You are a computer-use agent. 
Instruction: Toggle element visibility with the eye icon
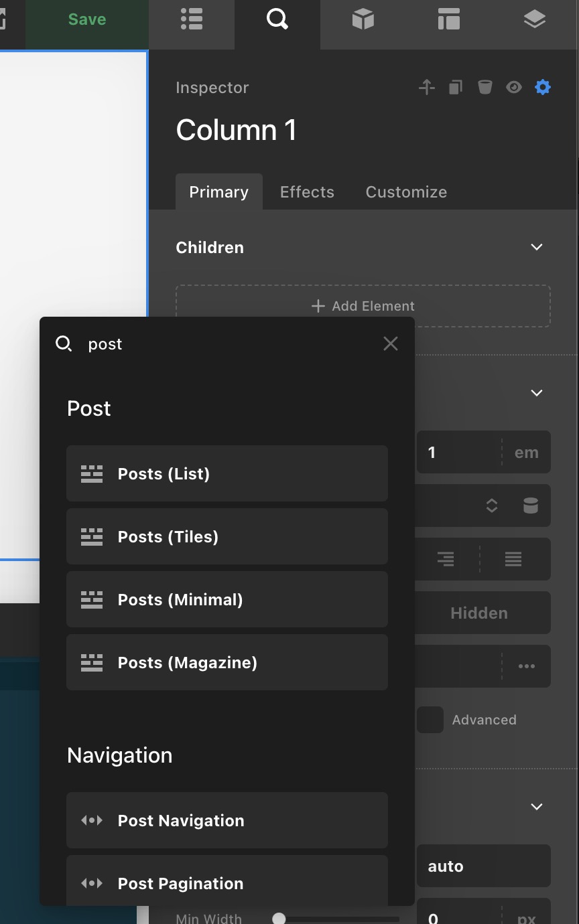(x=513, y=87)
